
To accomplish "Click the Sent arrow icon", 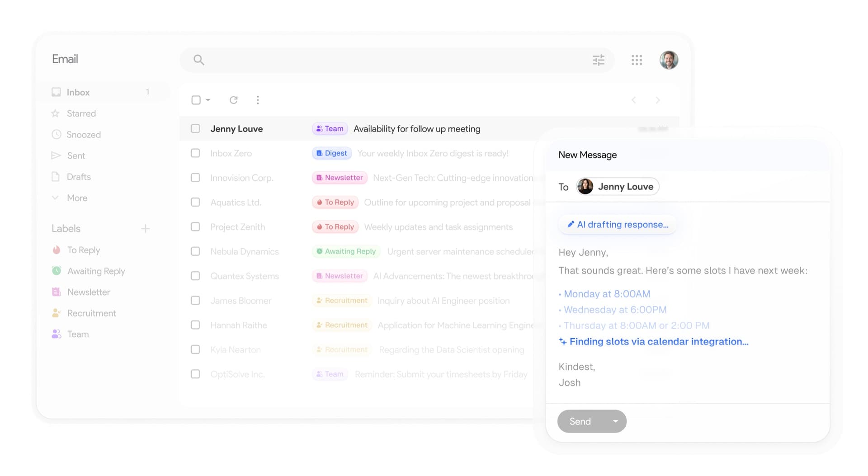I will pos(56,156).
